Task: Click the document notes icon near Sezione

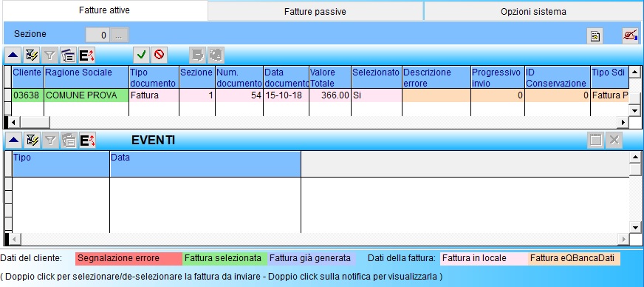Action: (x=595, y=36)
